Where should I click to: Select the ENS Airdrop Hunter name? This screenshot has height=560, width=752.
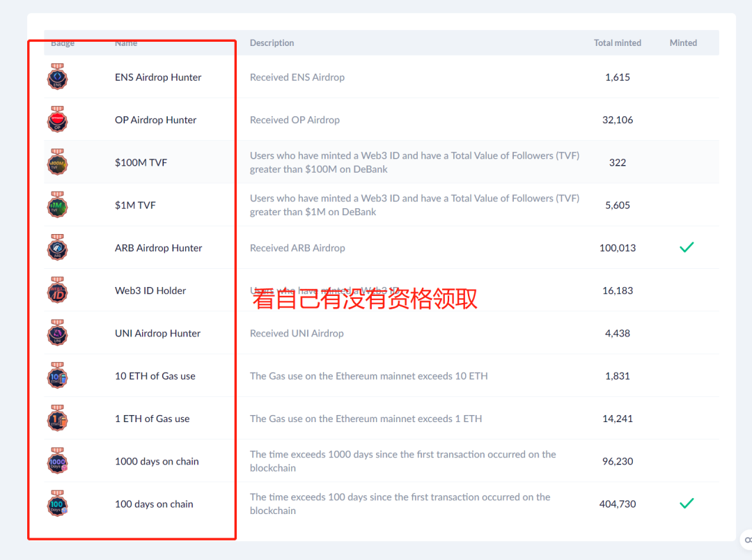[158, 77]
